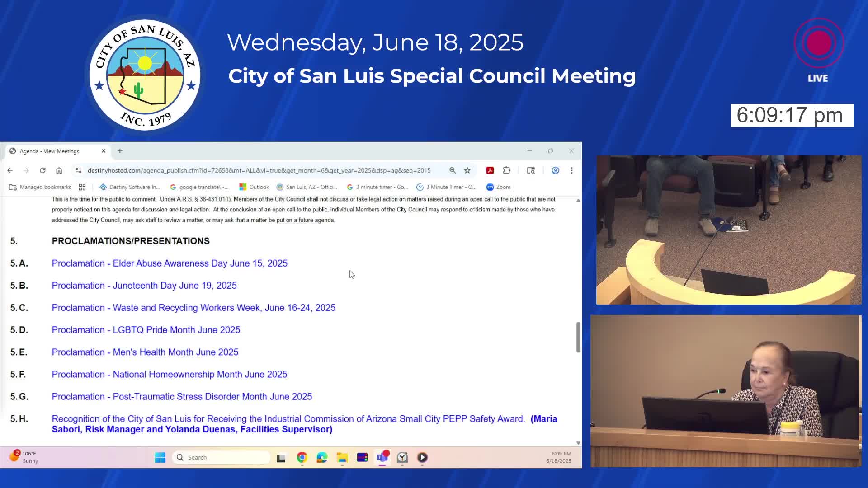Open the Adobe Acrobat extension
The height and width of the screenshot is (488, 868).
click(490, 170)
